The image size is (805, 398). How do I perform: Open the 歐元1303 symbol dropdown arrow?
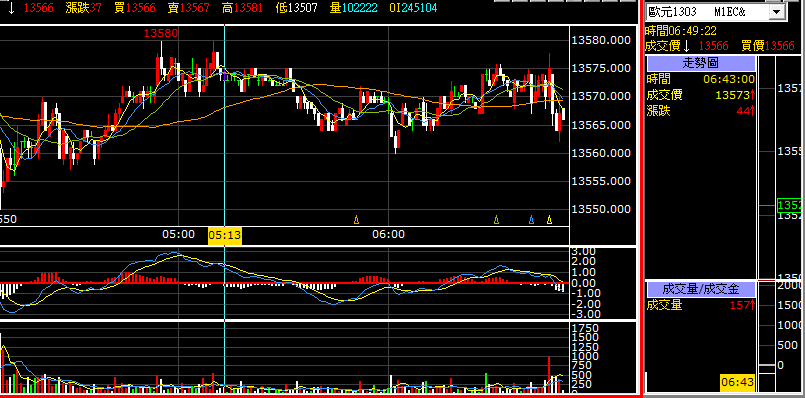pyautogui.click(x=777, y=12)
